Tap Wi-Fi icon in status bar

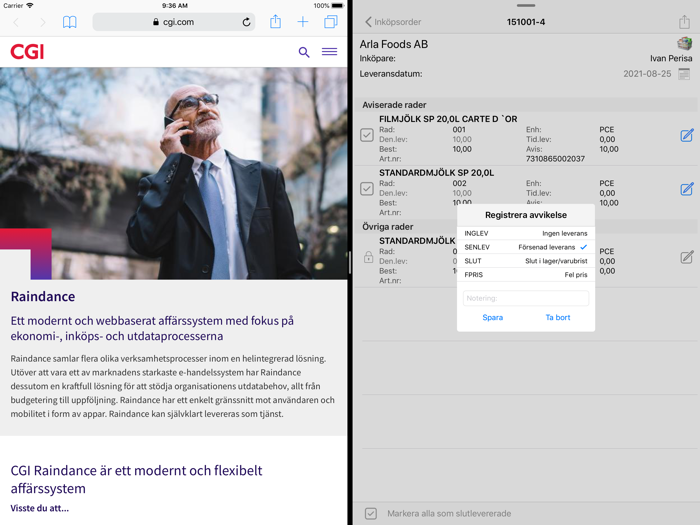pyautogui.click(x=30, y=6)
